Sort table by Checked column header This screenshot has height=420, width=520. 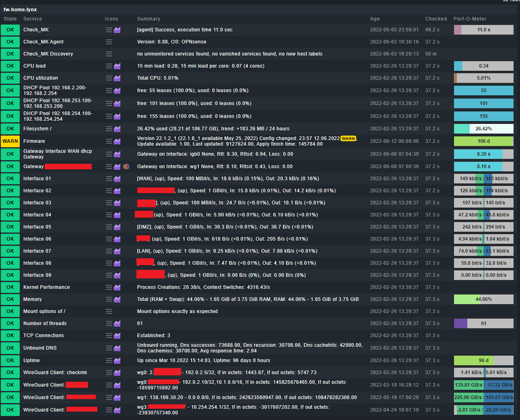436,19
